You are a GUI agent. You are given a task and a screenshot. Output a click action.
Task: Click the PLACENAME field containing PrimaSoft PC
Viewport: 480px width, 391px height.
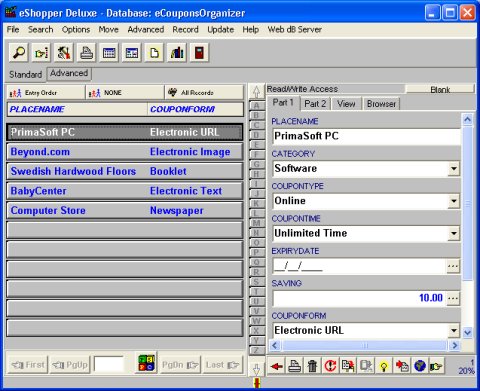(366, 136)
